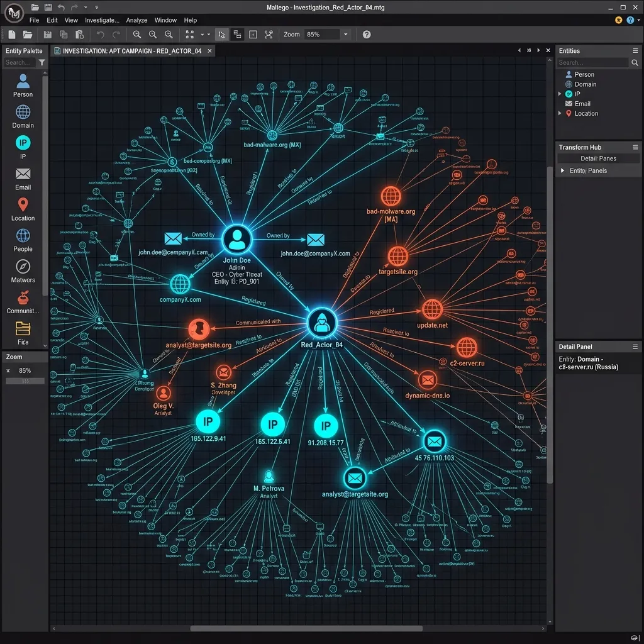This screenshot has height=644, width=644.
Task: Click the grid layout icon in the toolbar
Action: click(190, 35)
